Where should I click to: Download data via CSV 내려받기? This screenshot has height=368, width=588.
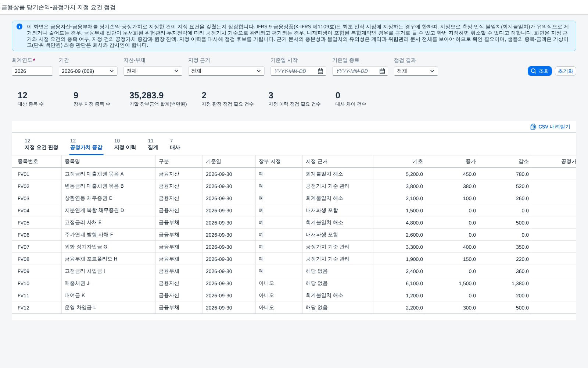point(550,127)
